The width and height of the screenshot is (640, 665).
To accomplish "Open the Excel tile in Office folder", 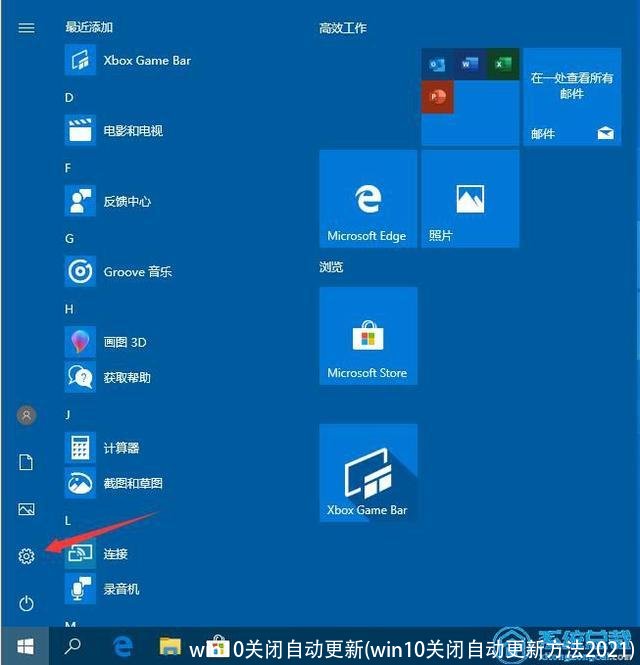I will coord(503,64).
